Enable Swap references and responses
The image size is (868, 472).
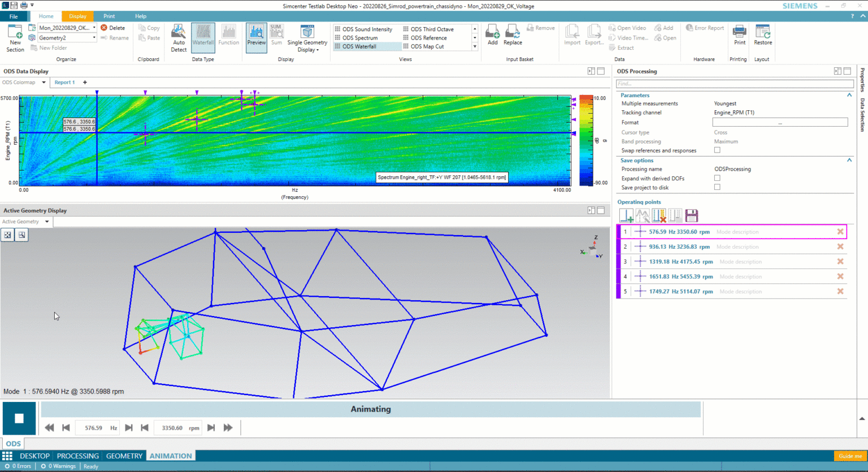tap(717, 150)
